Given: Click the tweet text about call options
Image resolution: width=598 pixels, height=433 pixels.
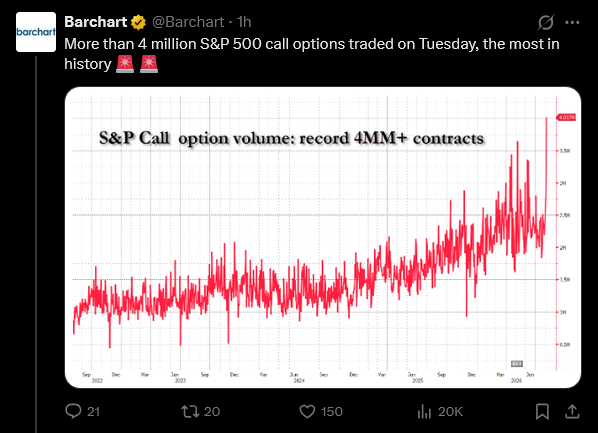Looking at the screenshot, I should 312,54.
